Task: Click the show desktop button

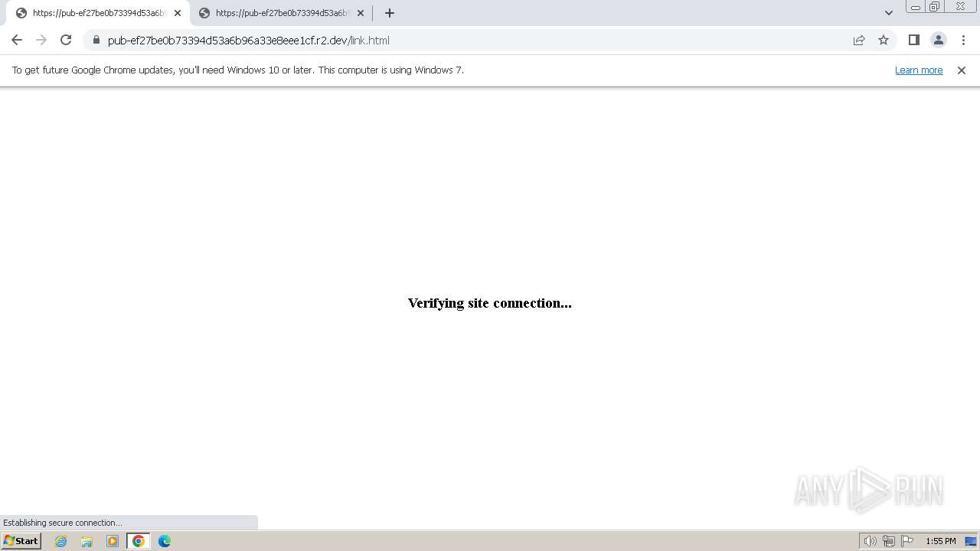Action: pyautogui.click(x=972, y=541)
